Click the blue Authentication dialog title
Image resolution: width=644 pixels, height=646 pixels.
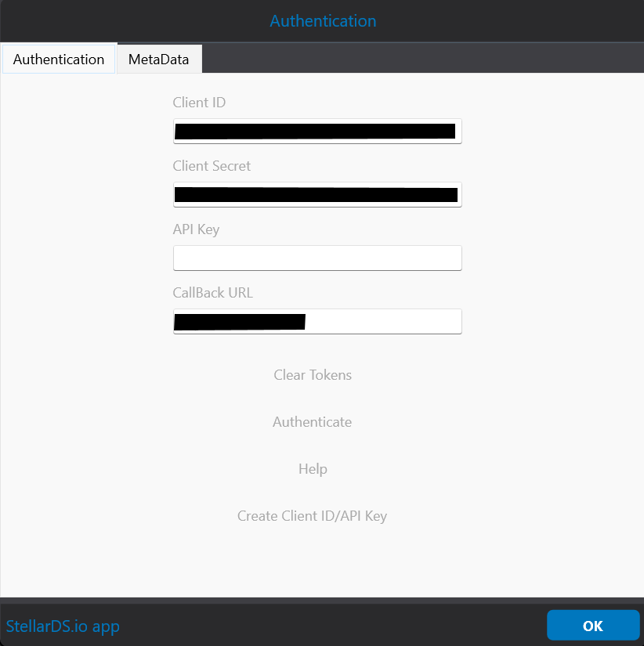[323, 21]
